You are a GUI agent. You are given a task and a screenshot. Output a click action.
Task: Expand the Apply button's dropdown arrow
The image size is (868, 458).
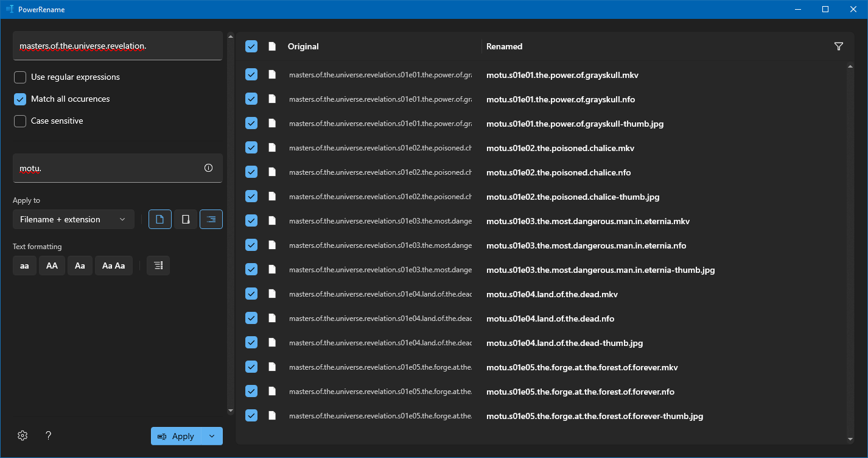tap(212, 436)
